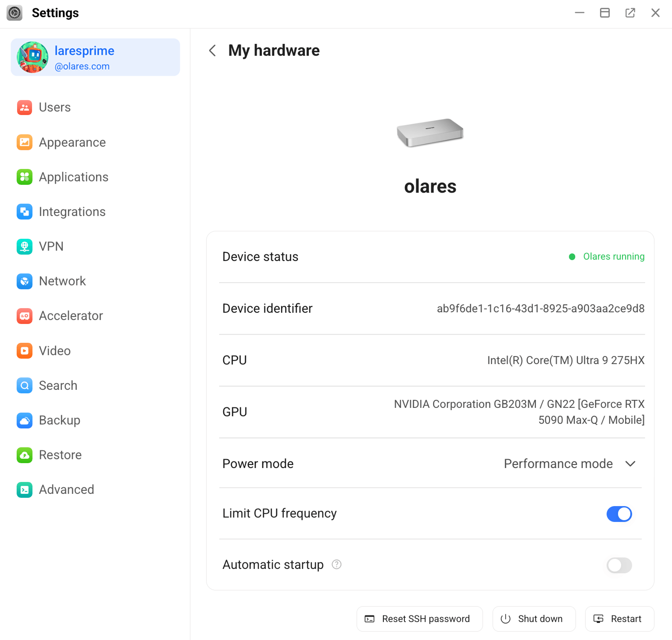Expand Performance mode chevron arrow

click(630, 464)
